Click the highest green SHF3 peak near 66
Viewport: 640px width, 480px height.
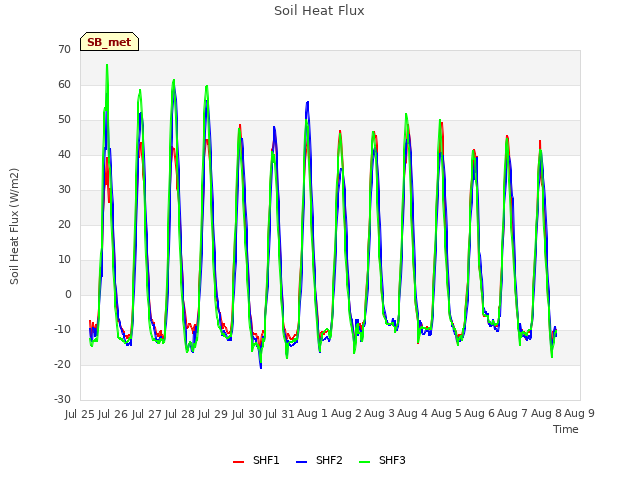click(x=107, y=65)
